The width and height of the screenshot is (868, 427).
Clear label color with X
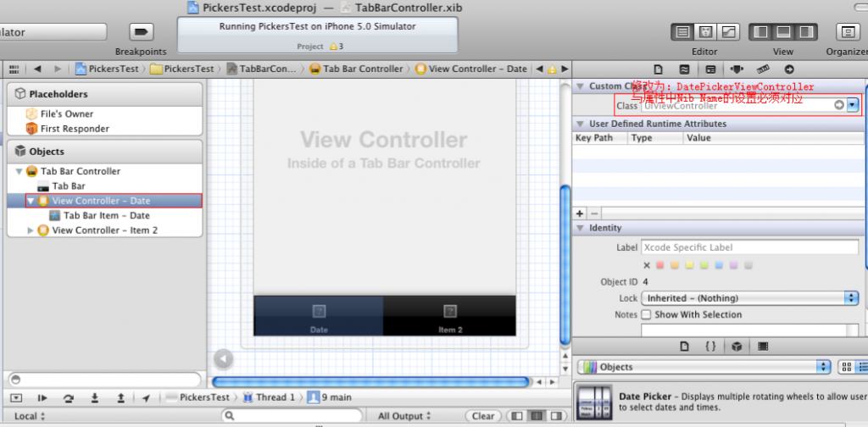coord(647,265)
